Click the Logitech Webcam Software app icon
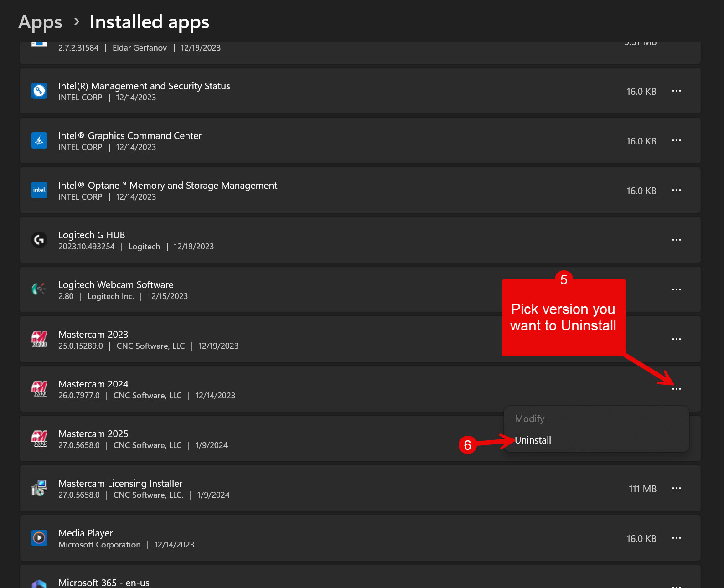This screenshot has height=588, width=724. (x=39, y=289)
